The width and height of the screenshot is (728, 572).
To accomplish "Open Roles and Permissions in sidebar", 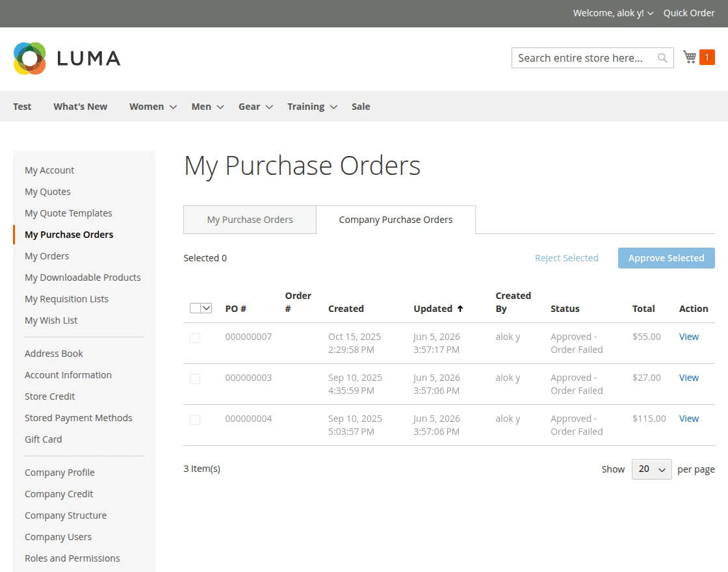I will click(72, 558).
